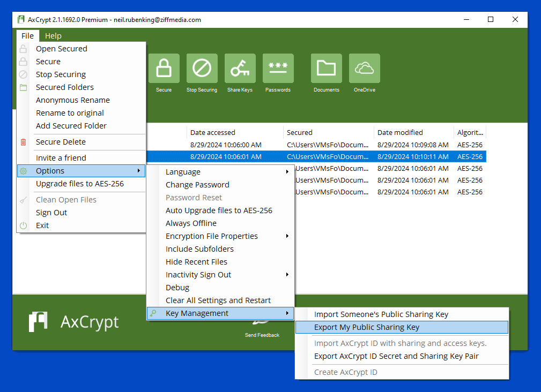Toggle Include Subfolders option
The image size is (541, 392).
tap(198, 248)
